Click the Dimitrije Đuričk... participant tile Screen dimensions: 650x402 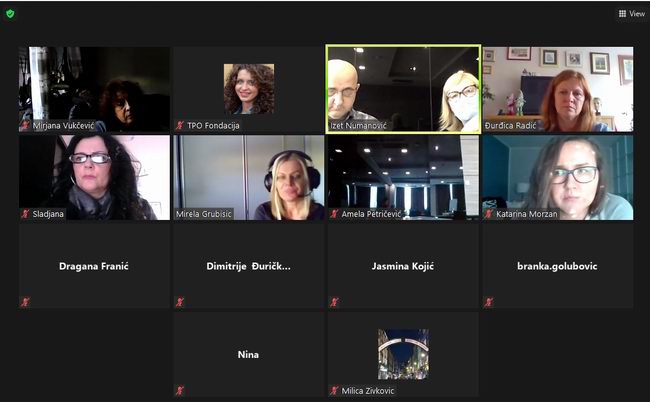[x=249, y=266]
